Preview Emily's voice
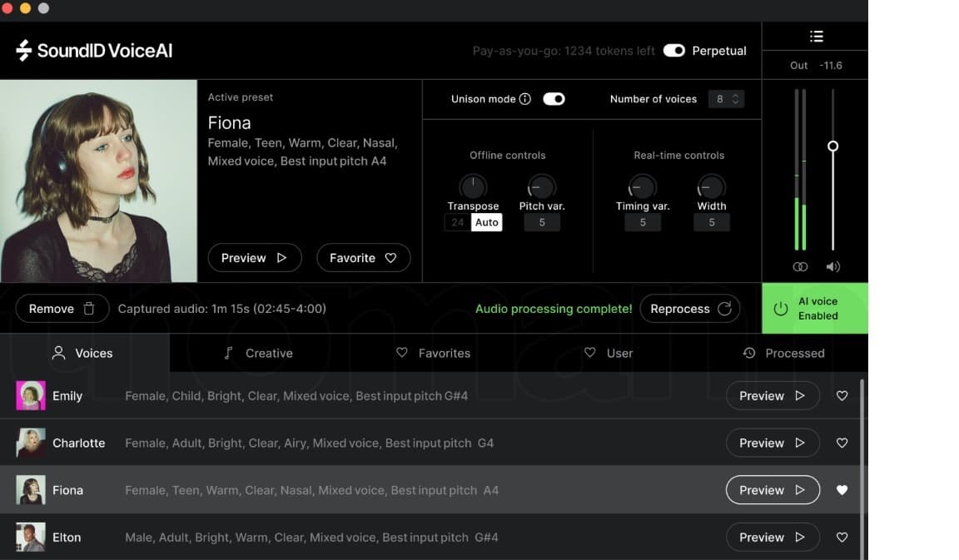Viewport: 959px width, 560px height. tap(773, 395)
